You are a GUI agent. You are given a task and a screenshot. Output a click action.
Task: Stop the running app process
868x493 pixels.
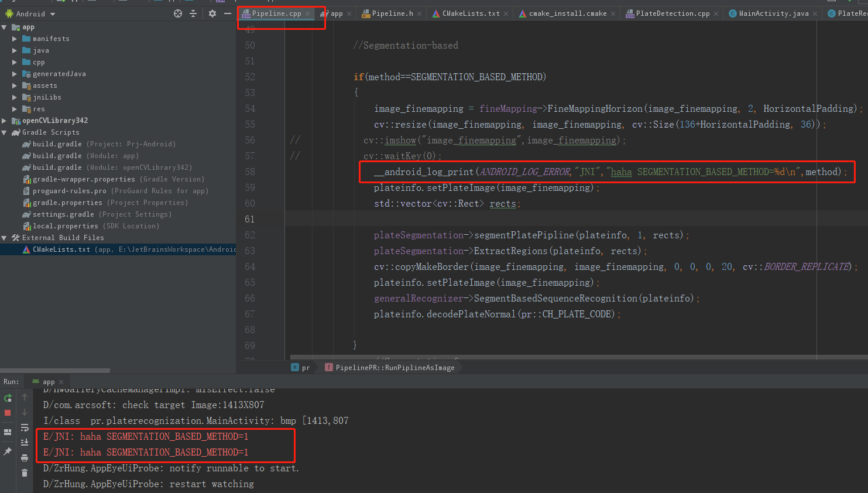pos(8,413)
